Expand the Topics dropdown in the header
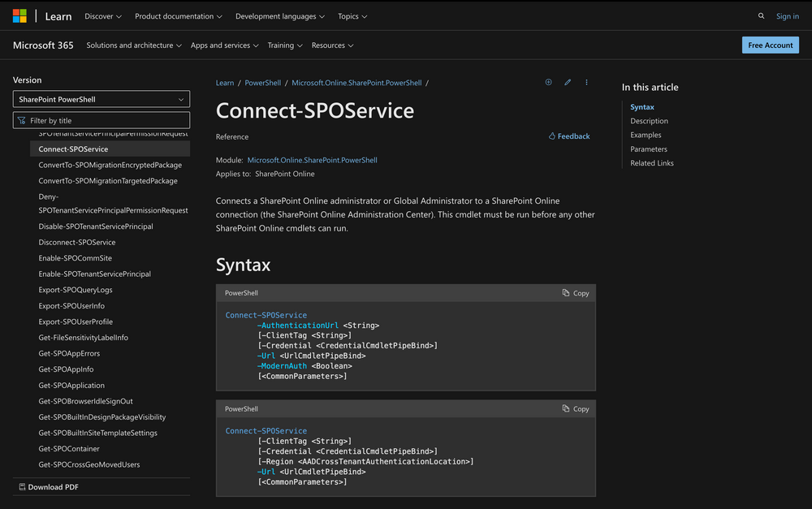Screen dimensions: 812x509 point(352,15)
